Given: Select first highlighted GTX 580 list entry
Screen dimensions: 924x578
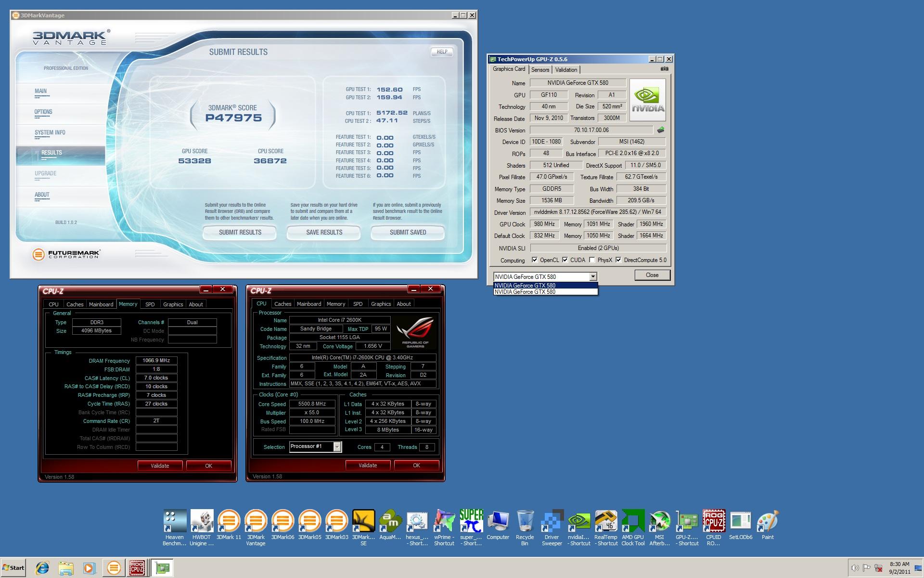Looking at the screenshot, I should click(x=545, y=285).
